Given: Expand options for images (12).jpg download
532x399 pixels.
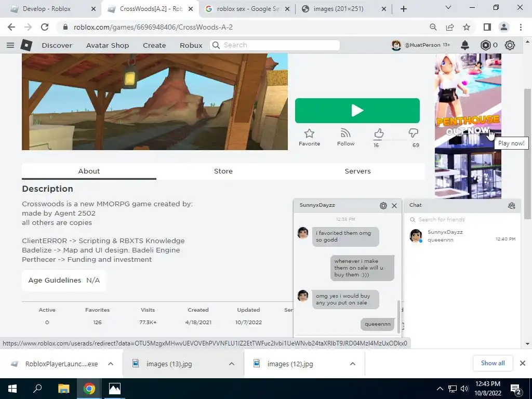Looking at the screenshot, I should (353, 364).
